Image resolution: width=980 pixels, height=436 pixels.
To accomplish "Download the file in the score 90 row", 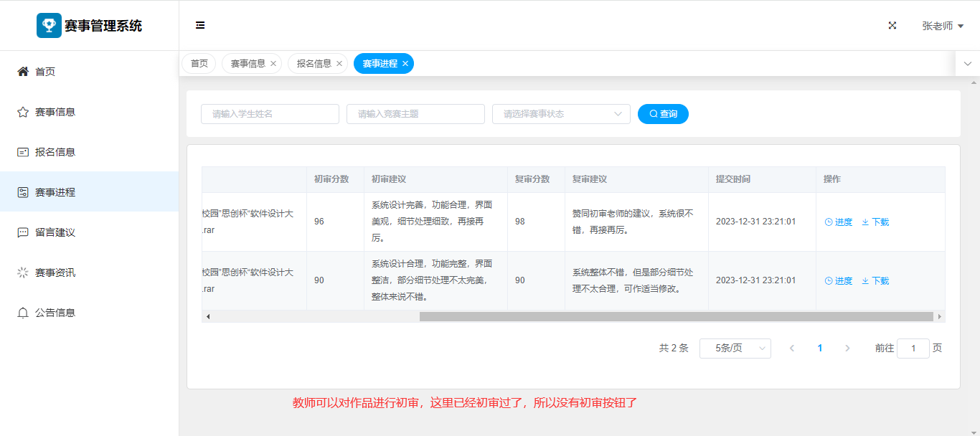I will click(875, 281).
